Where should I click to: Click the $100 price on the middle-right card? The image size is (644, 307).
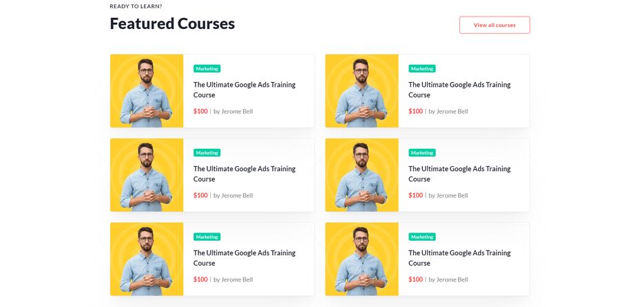(x=415, y=195)
